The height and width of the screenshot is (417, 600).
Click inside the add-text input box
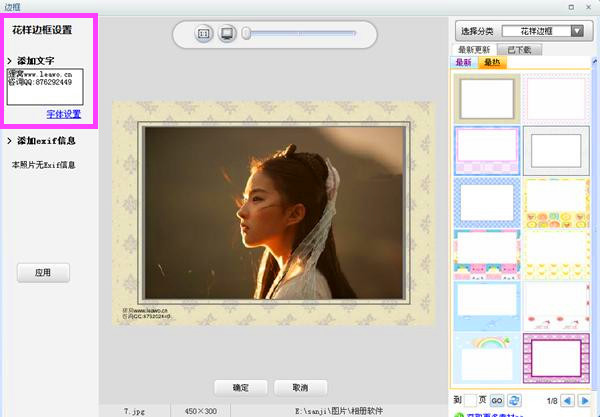pos(45,87)
